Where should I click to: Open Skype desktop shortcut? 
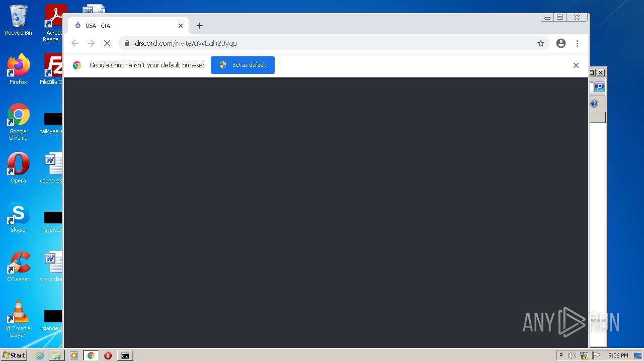[x=18, y=217]
